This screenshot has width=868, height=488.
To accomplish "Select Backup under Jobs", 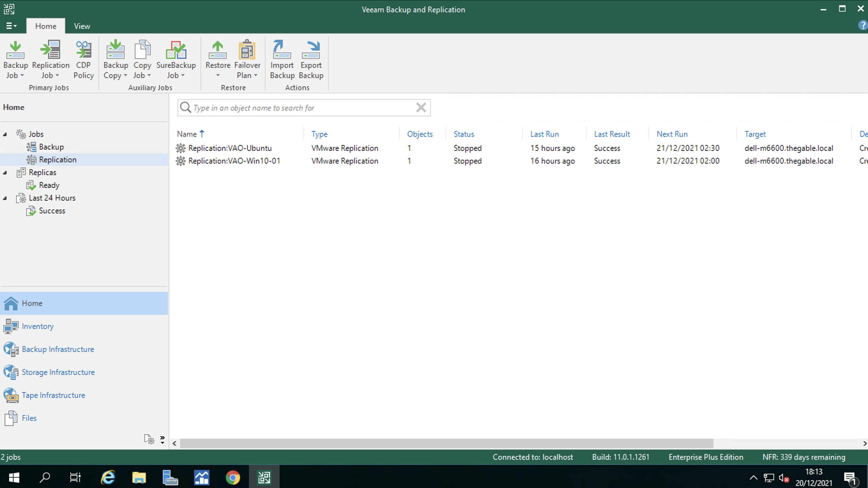I will click(x=51, y=147).
